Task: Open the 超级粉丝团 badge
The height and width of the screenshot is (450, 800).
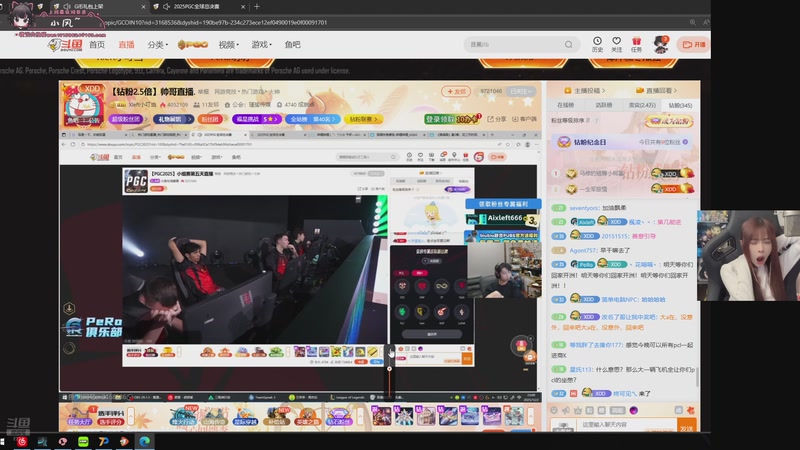Action: [126, 119]
